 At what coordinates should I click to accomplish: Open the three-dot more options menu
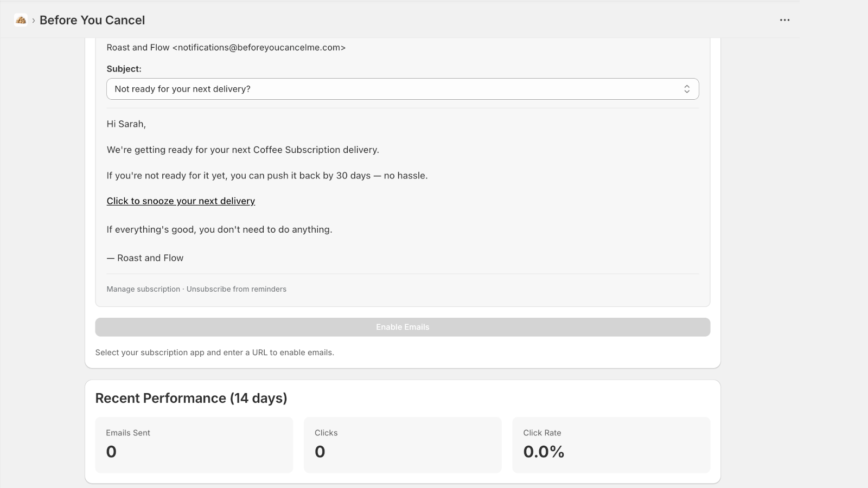click(x=784, y=20)
